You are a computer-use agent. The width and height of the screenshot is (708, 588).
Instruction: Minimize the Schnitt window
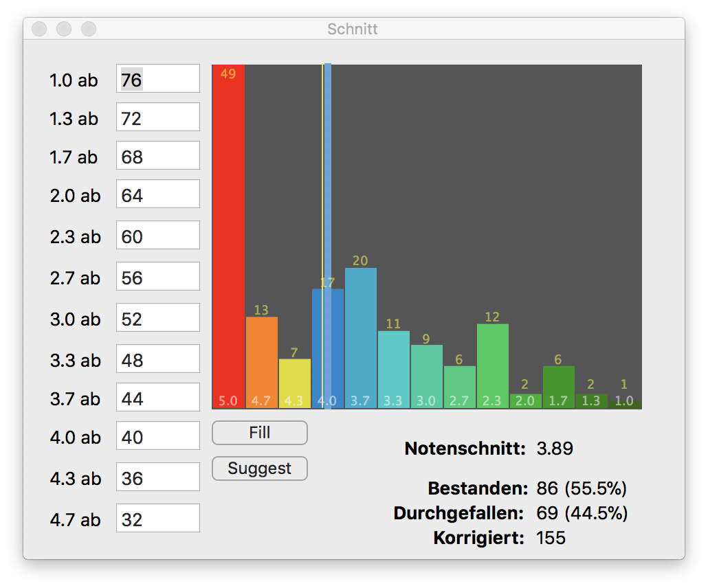64,29
